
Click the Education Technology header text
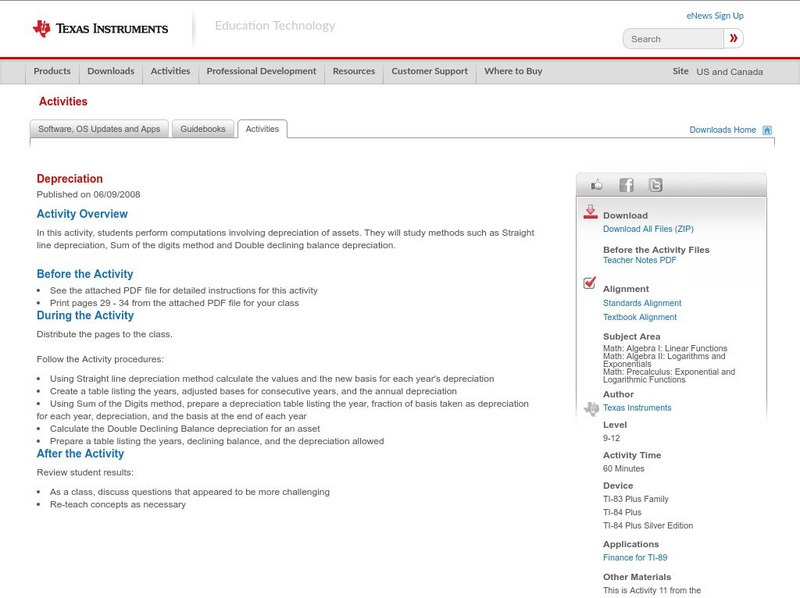click(x=274, y=26)
